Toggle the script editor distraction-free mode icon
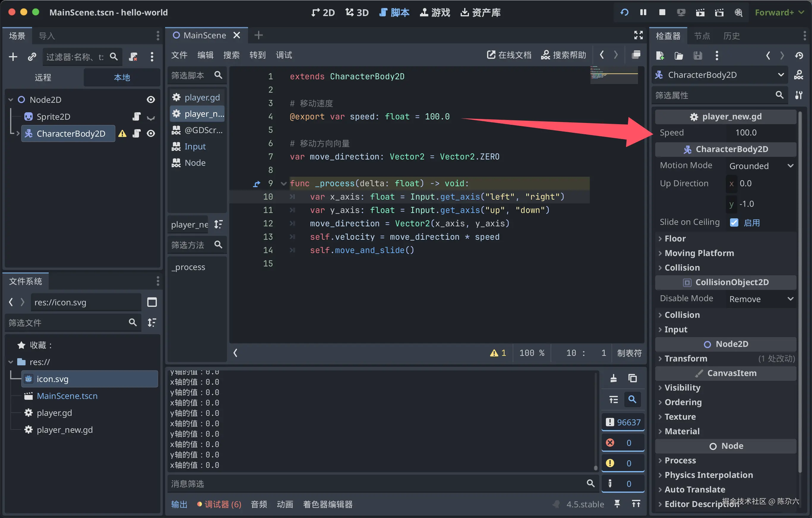 (x=638, y=35)
